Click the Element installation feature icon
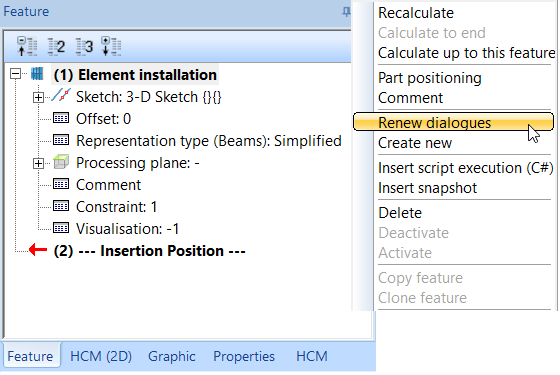560x375 pixels. click(x=37, y=74)
